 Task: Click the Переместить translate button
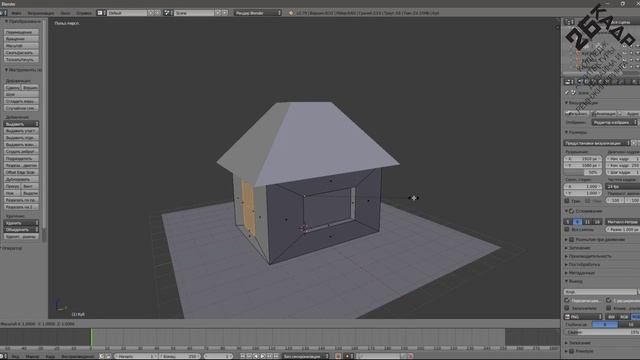21,32
